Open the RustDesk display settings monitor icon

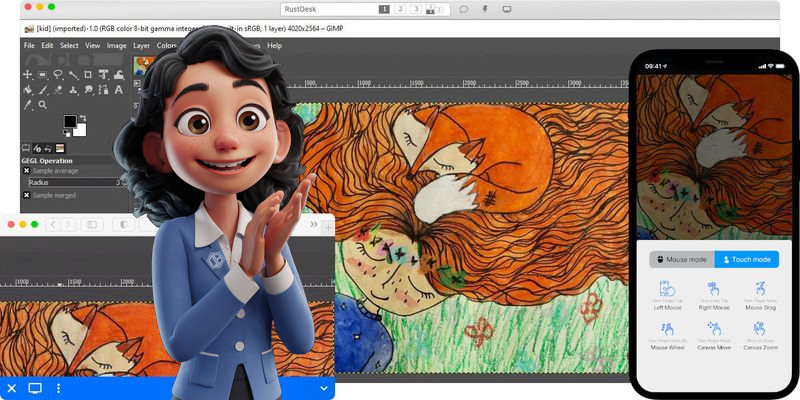tap(507, 9)
